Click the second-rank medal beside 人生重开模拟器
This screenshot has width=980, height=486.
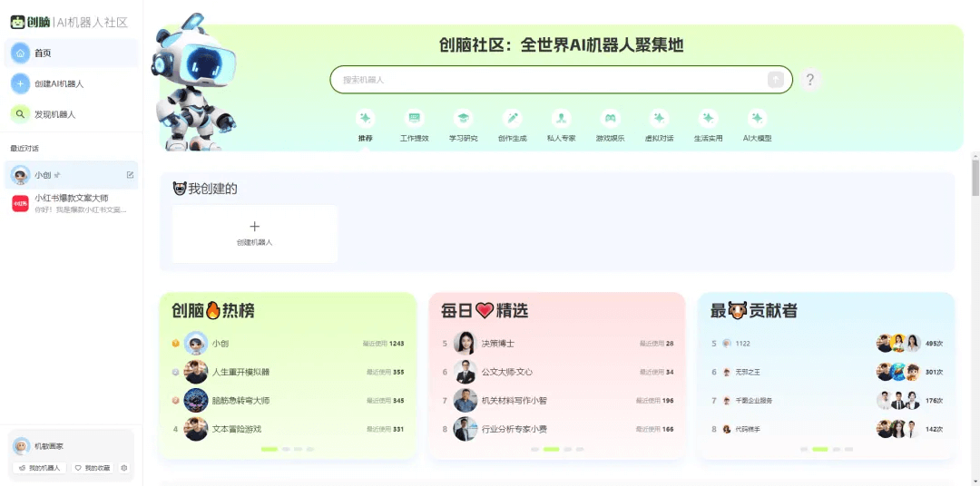click(176, 373)
